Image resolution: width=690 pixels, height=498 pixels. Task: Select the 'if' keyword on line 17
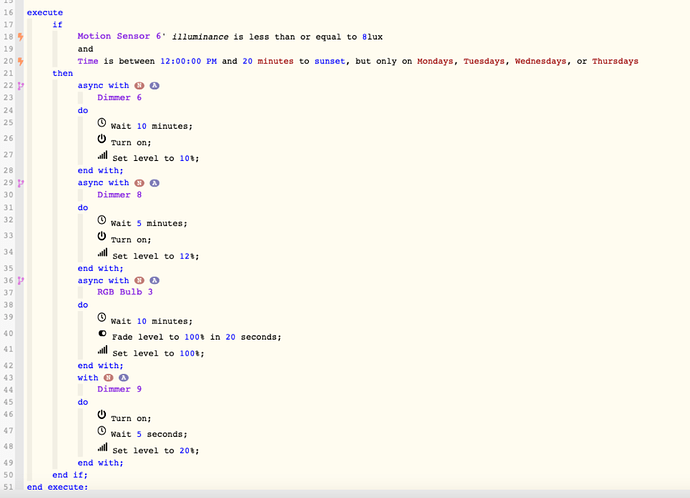(58, 25)
